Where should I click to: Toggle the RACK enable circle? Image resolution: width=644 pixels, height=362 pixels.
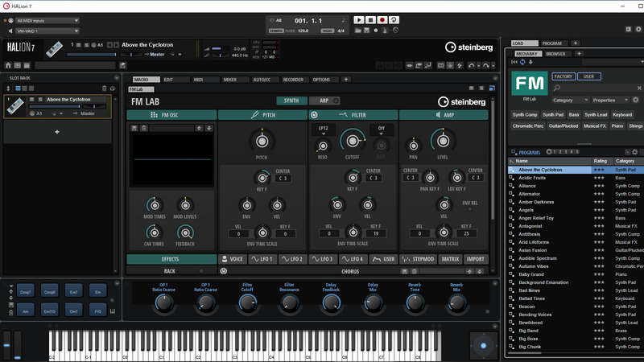pos(201,271)
